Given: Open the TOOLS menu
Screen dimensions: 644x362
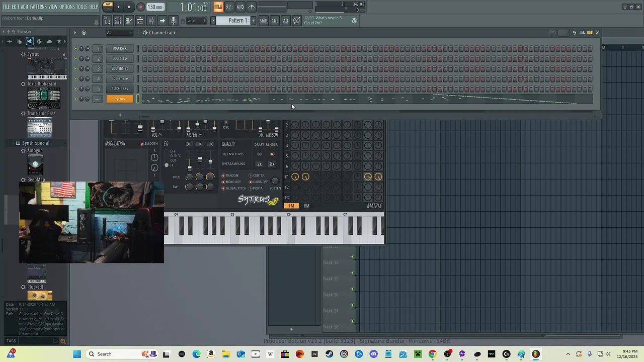Looking at the screenshot, I should (82, 7).
